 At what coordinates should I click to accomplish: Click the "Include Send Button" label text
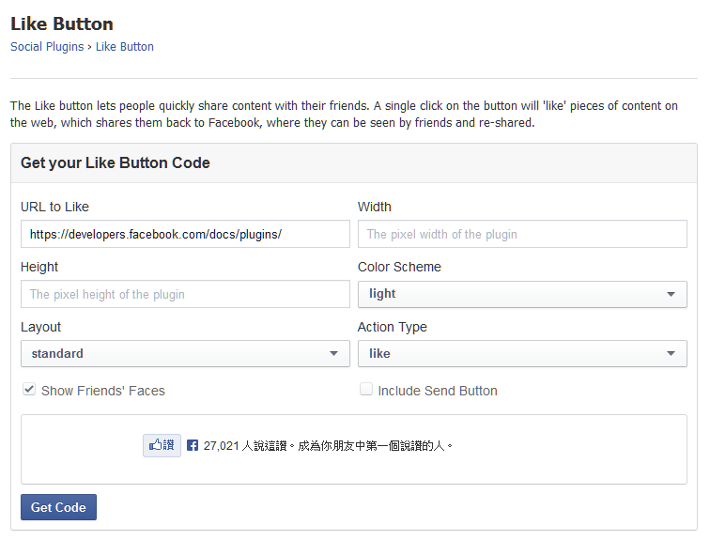[437, 391]
